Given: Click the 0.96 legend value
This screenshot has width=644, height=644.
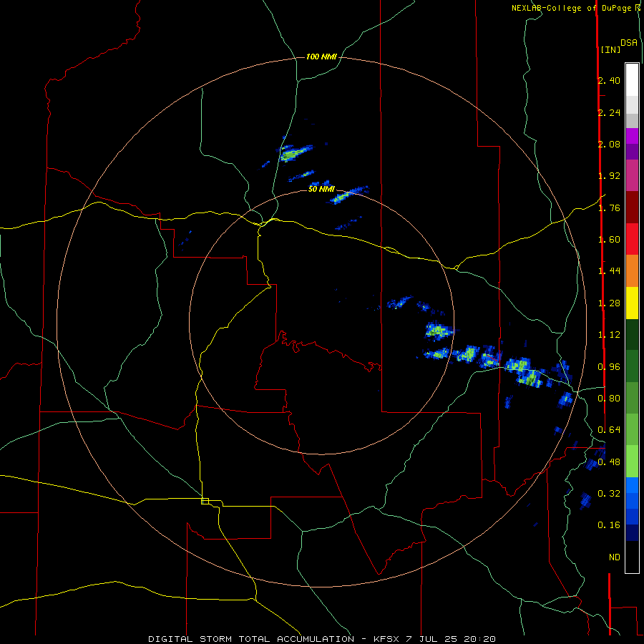Looking at the screenshot, I should click(x=609, y=367).
